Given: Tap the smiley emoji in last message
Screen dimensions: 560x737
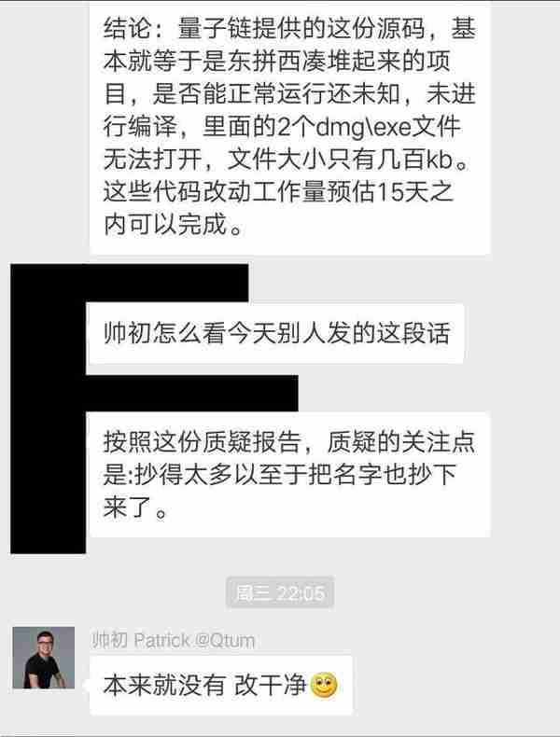Looking at the screenshot, I should (x=324, y=686).
